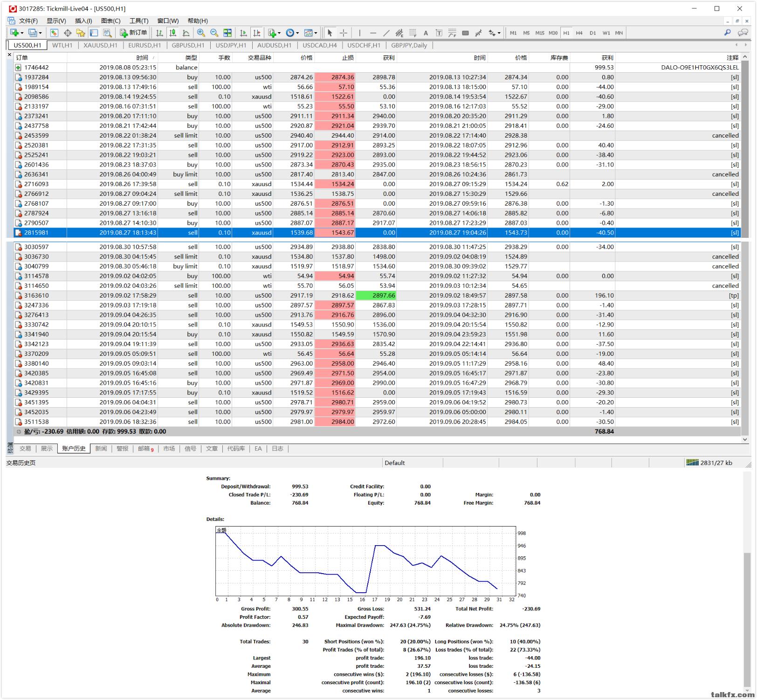The height and width of the screenshot is (700, 757).
Task: Toggle chart shift icon
Action: 256,33
